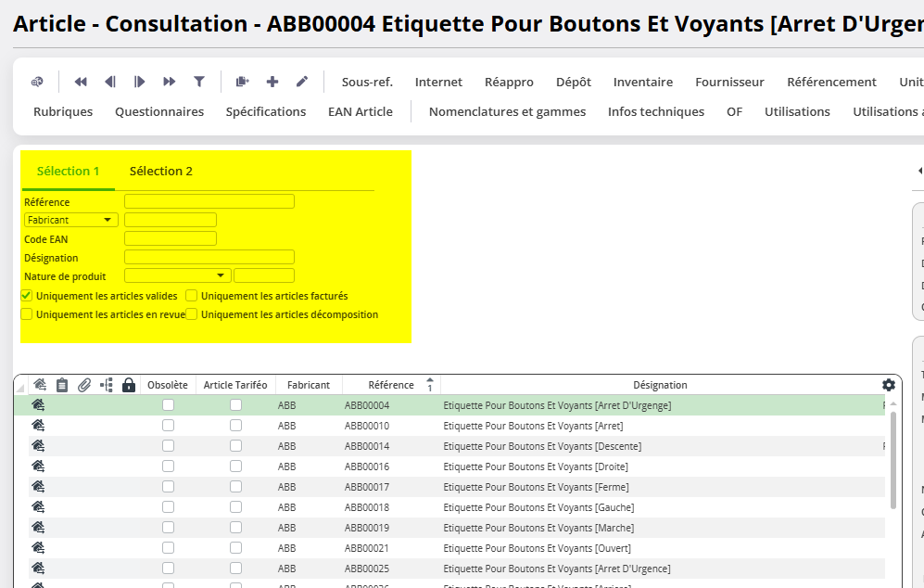Screen dimensions: 924x588
Task: Open the Dépôt menu item
Action: (x=574, y=82)
